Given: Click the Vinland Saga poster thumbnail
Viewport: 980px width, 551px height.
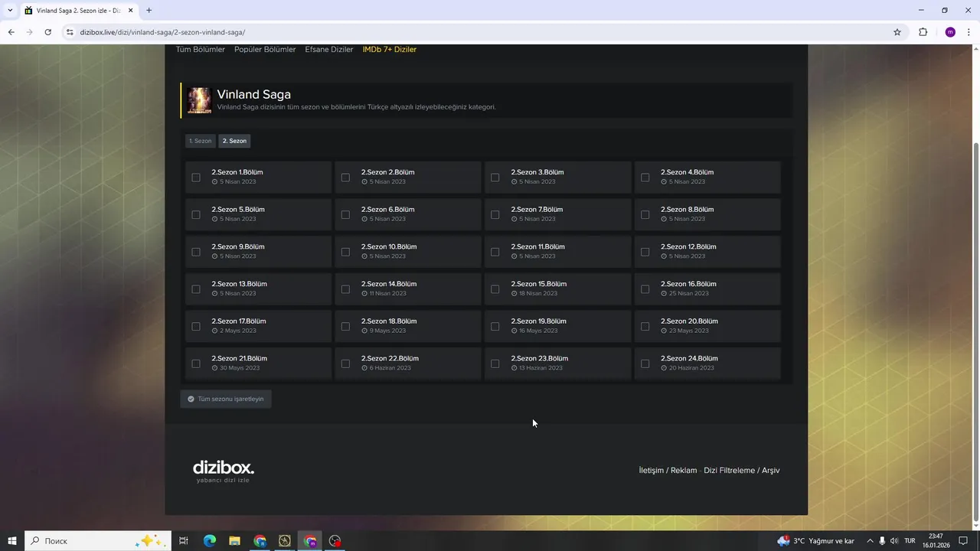Looking at the screenshot, I should click(199, 100).
